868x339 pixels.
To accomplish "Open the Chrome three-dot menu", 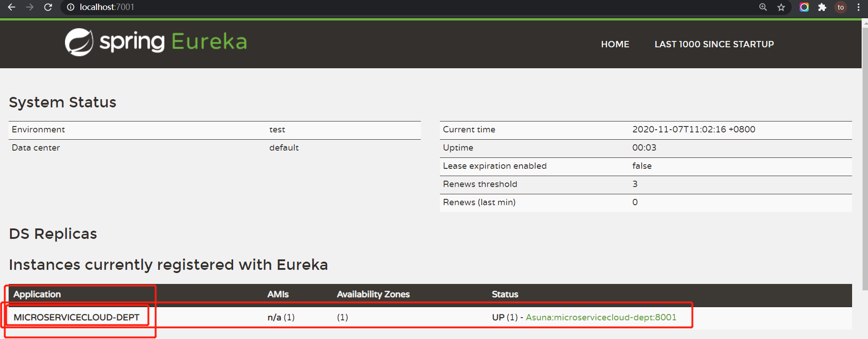I will [858, 7].
